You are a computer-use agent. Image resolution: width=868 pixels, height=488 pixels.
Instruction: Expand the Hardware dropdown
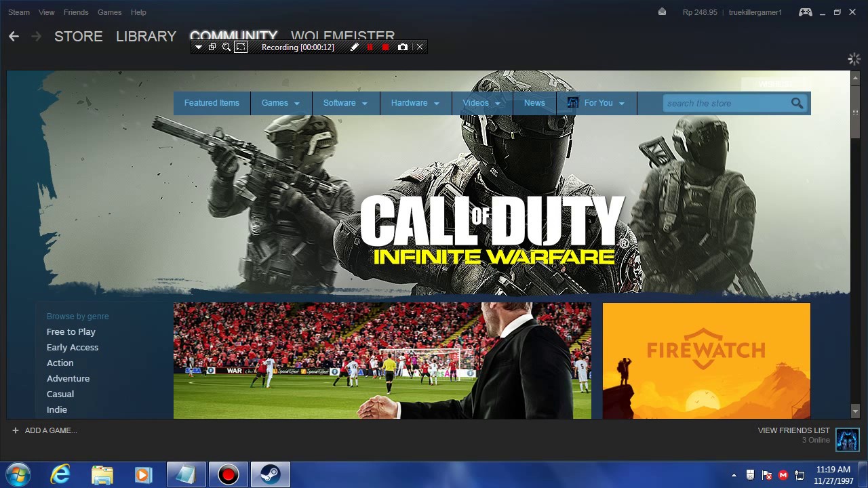(x=415, y=103)
